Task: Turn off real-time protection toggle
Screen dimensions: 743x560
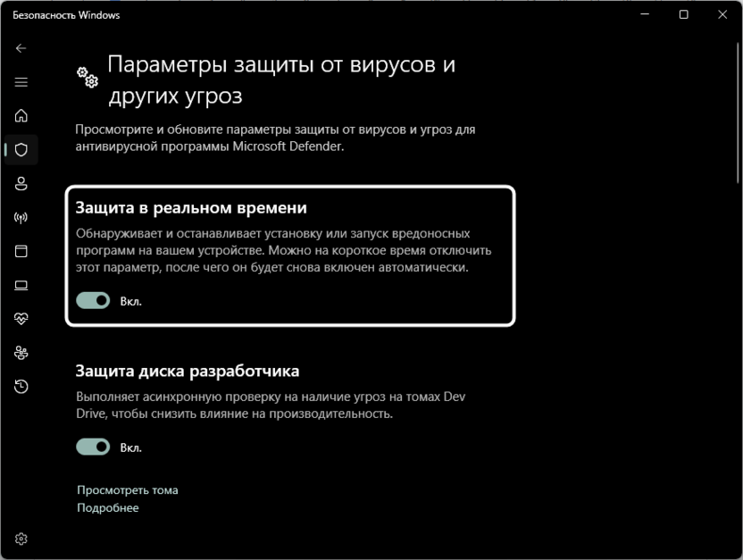Action: pyautogui.click(x=93, y=300)
